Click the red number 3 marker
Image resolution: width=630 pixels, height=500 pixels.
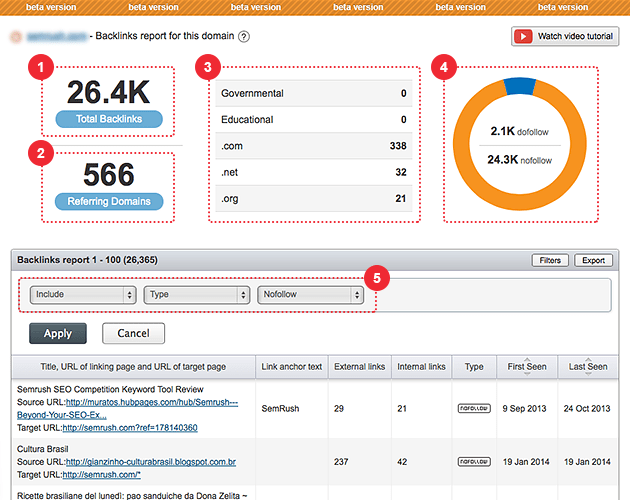[x=206, y=67]
